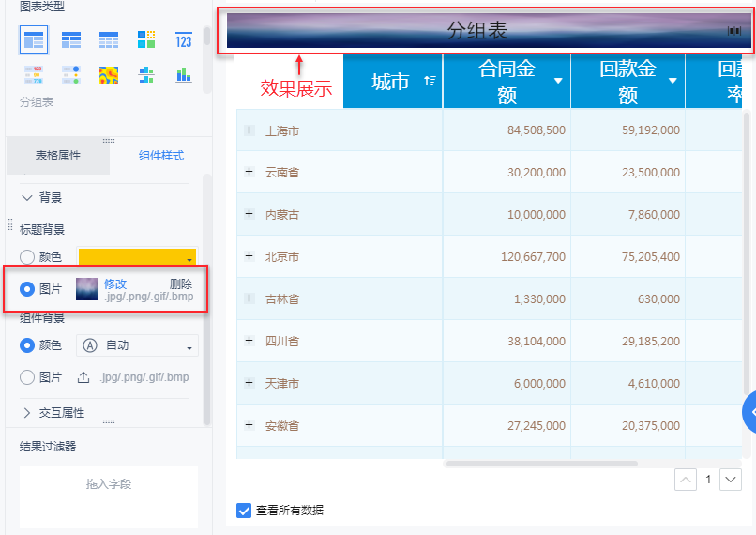Image resolution: width=756 pixels, height=535 pixels.
Task: Select 图片 radio under 组件背景
Action: (x=27, y=377)
